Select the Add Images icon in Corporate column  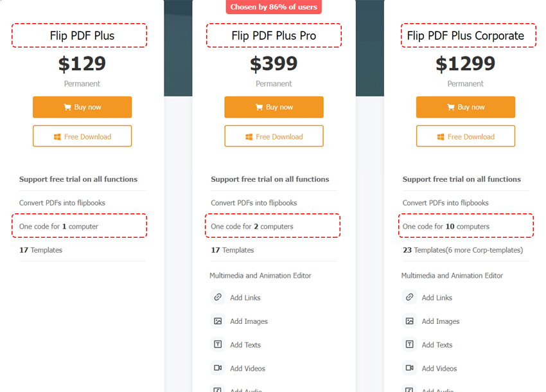[x=409, y=321]
